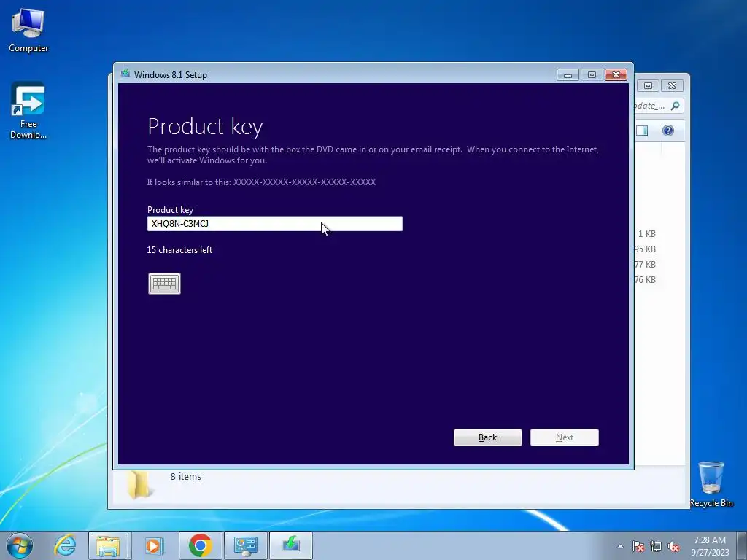Click the Product key heading
Image resolution: width=747 pixels, height=560 pixels.
pos(205,127)
